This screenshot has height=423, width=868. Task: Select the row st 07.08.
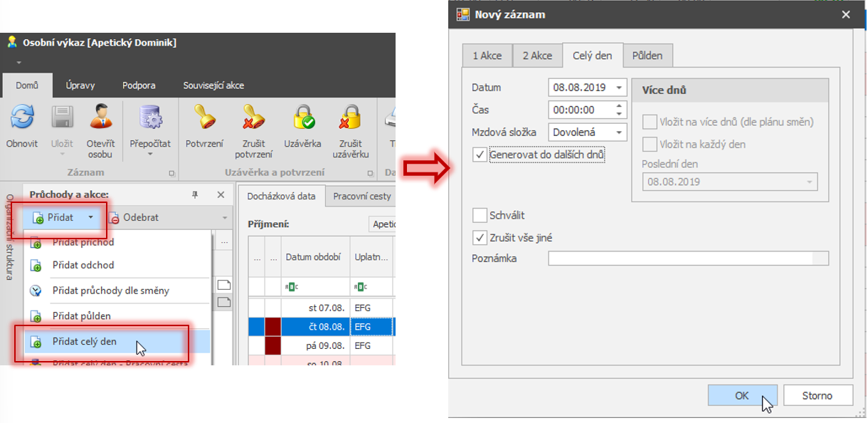322,308
